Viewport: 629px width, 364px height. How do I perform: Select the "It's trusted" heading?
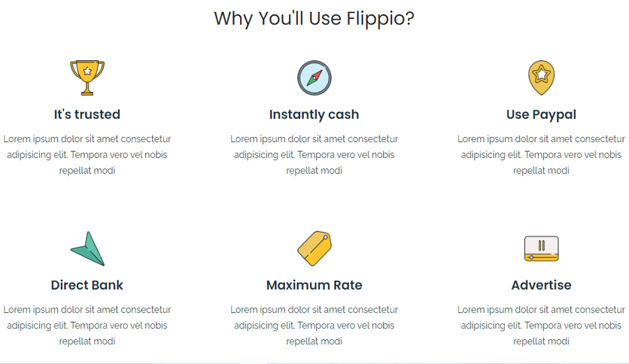click(x=87, y=114)
